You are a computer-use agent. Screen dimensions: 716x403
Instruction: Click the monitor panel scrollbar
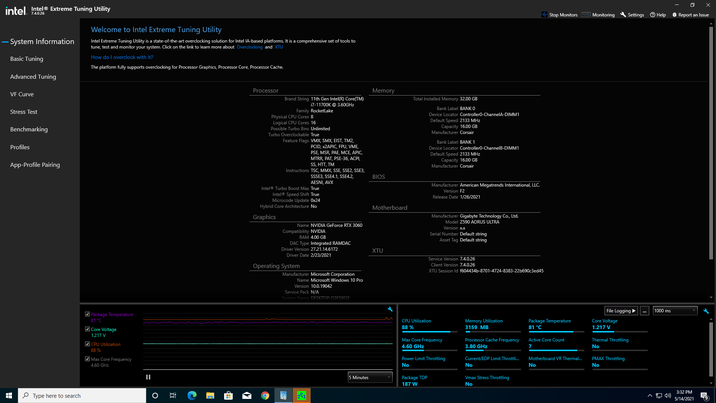711,347
